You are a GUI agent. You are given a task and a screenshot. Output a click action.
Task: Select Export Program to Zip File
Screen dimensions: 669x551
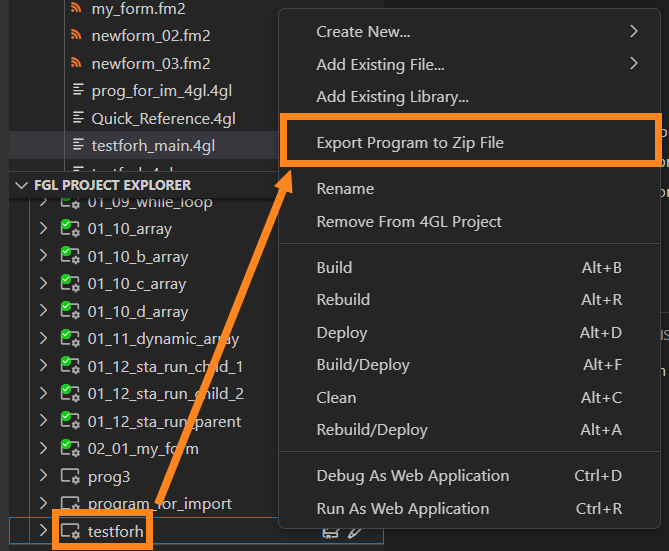469,143
